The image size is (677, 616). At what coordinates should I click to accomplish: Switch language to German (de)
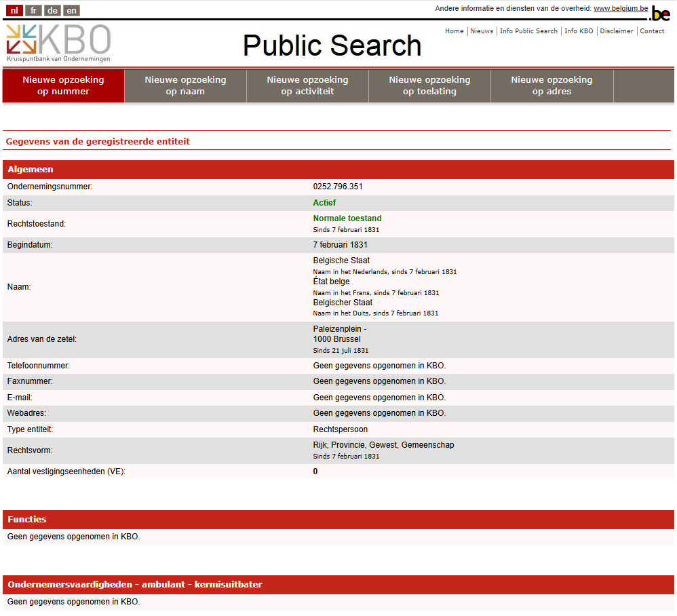[53, 10]
